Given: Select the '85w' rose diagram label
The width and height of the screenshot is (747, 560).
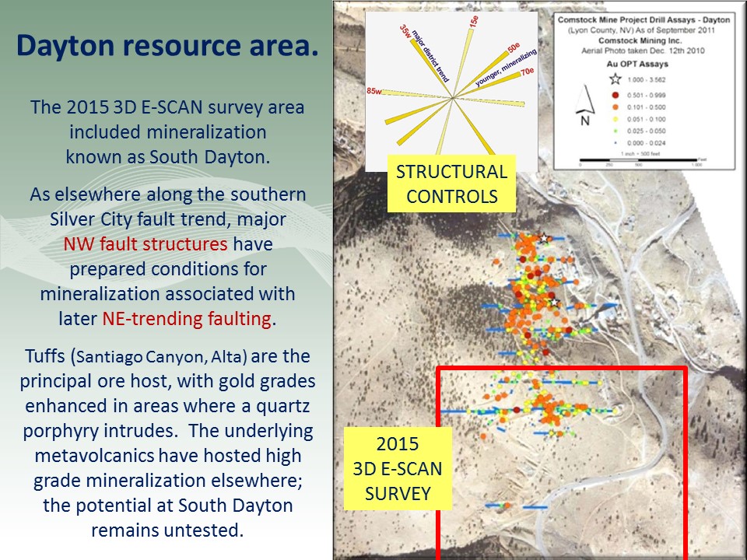Looking at the screenshot, I should (374, 91).
